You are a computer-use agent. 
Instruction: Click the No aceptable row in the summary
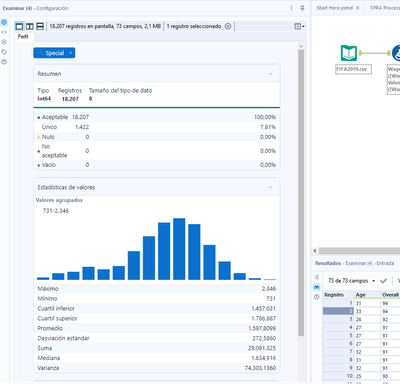point(157,151)
